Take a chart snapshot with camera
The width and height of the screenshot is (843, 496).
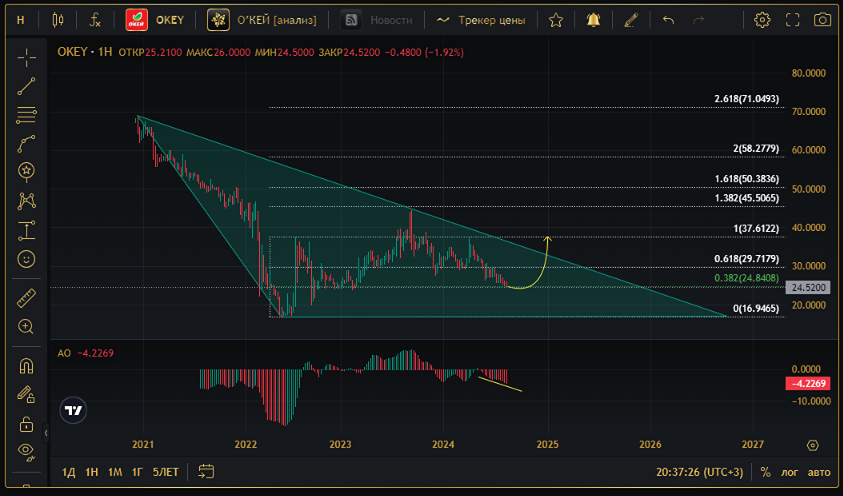[822, 20]
